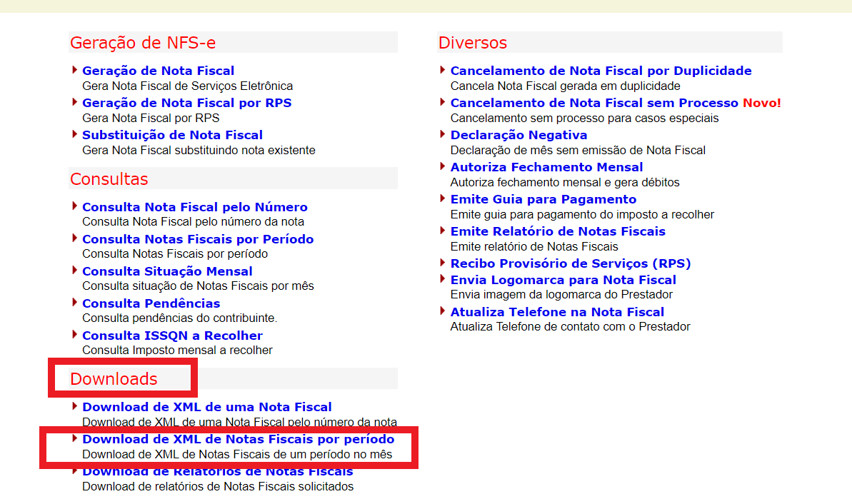Go to Emite Relatório de Notas Fiscais
Screen dimensions: 852x504
click(558, 231)
